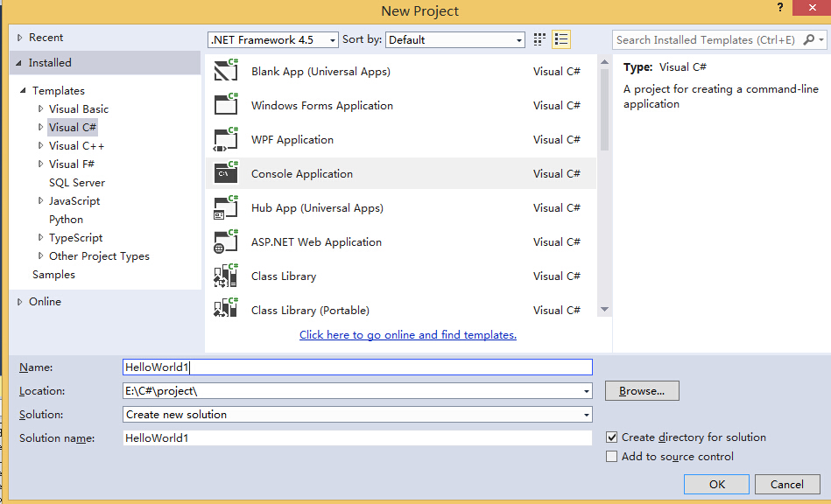
Task: Collapse the Templates tree node
Action: 23,90
